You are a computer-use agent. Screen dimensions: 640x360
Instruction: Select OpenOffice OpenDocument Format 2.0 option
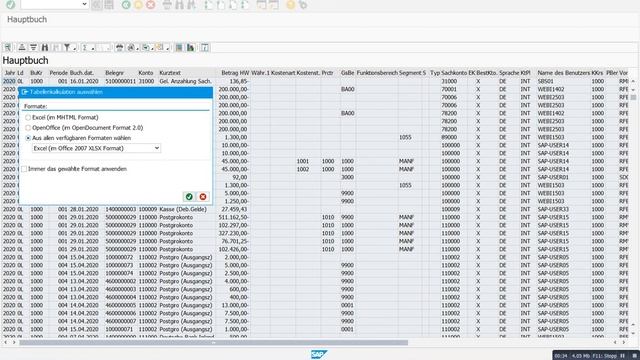coord(28,128)
